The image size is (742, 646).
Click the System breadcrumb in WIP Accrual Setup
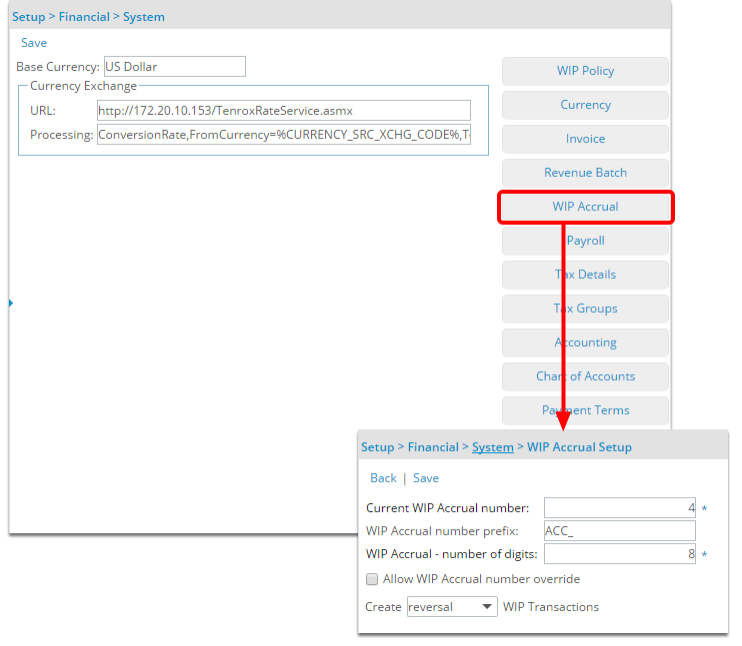pos(493,447)
